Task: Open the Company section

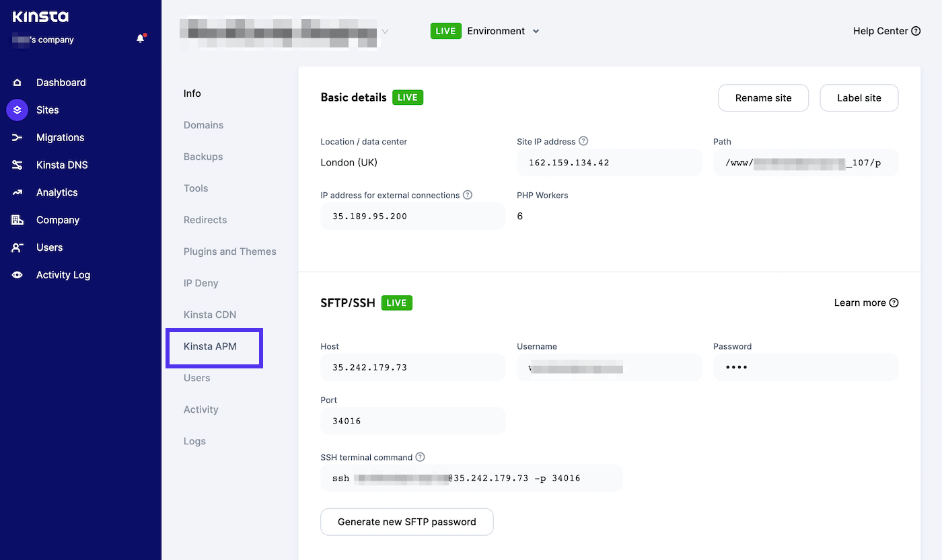Action: tap(57, 220)
